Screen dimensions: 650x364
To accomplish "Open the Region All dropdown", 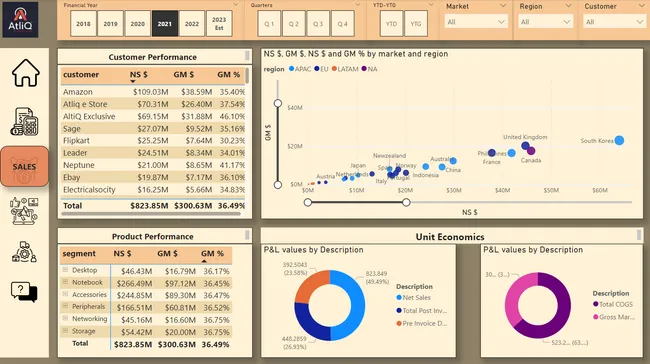I will coord(546,22).
